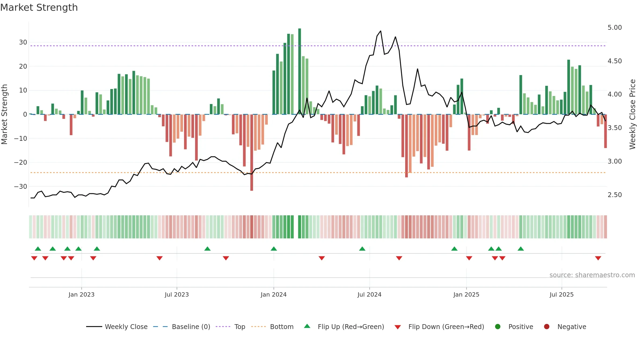Click the flip-up marker just before Jul 2024

362,249
